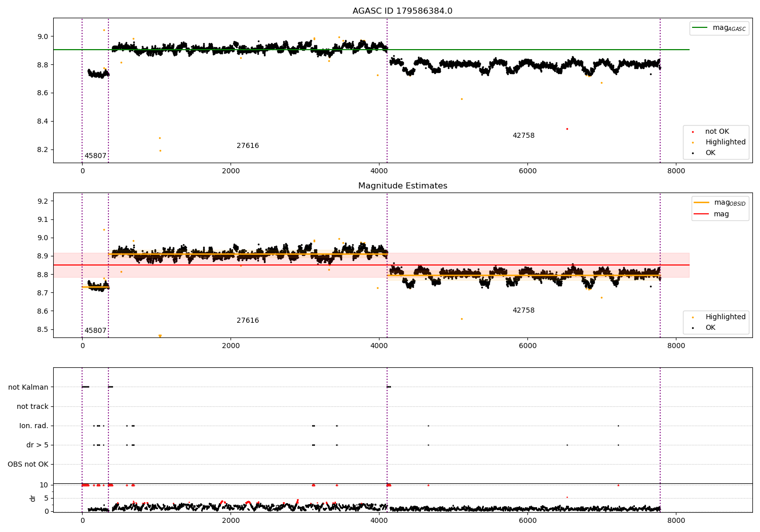Click obsid label "45807" in Magnitude Estimates plot

coord(95,330)
